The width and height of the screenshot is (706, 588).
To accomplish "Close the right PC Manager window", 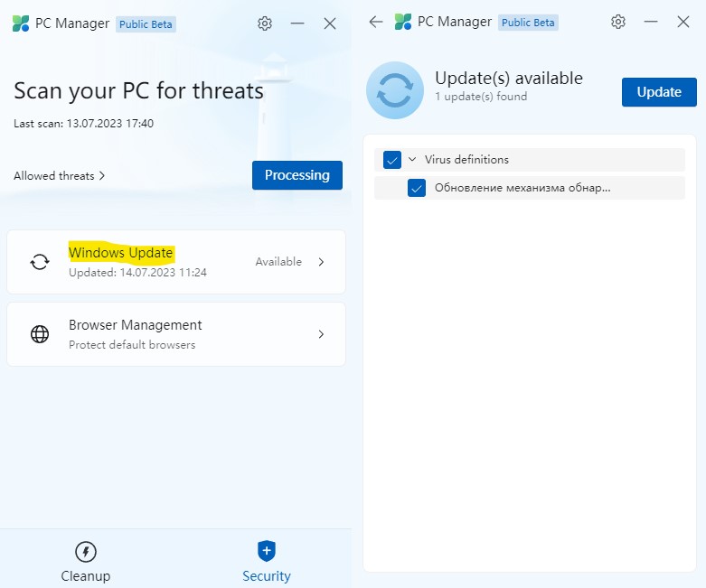I will 683,22.
